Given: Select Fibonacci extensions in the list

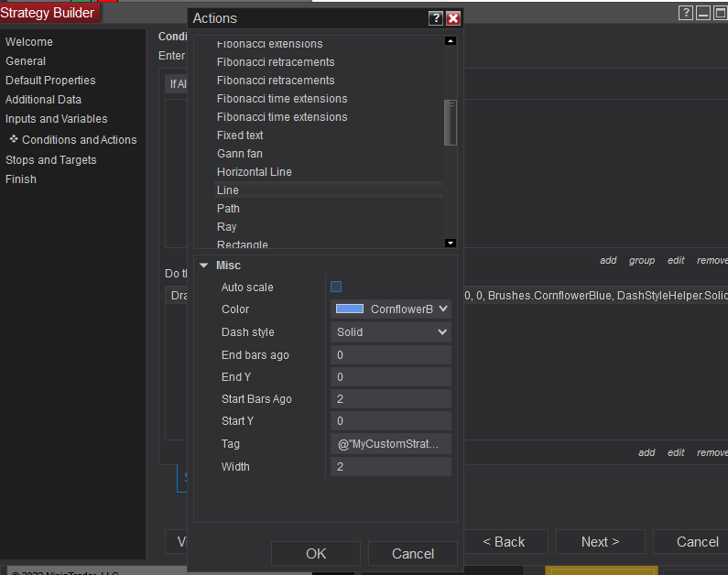Looking at the screenshot, I should coord(270,44).
